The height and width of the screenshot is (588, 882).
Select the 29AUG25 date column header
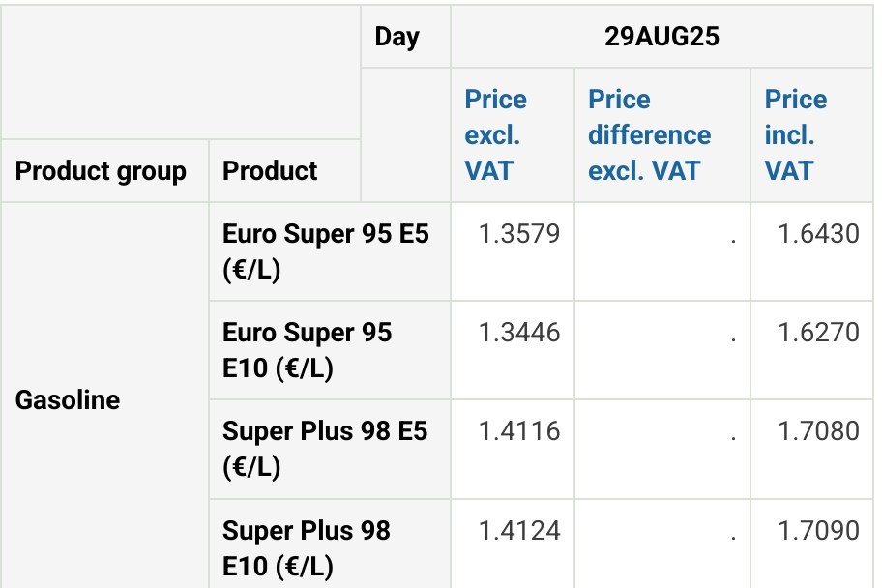662,37
